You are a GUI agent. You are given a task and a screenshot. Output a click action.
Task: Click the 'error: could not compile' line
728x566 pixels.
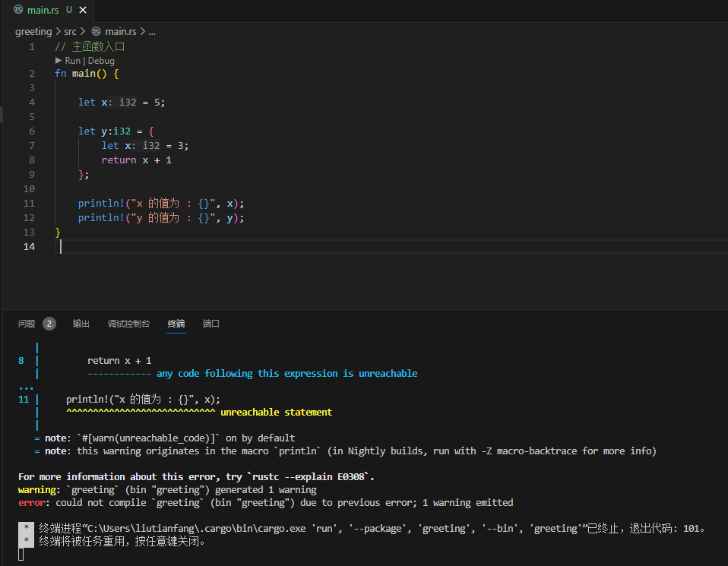point(265,503)
